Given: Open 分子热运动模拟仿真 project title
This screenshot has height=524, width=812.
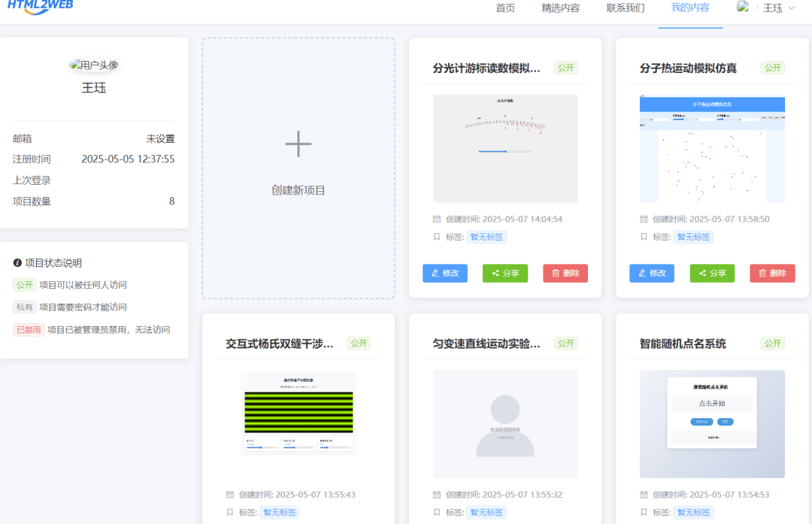Looking at the screenshot, I should [x=688, y=68].
